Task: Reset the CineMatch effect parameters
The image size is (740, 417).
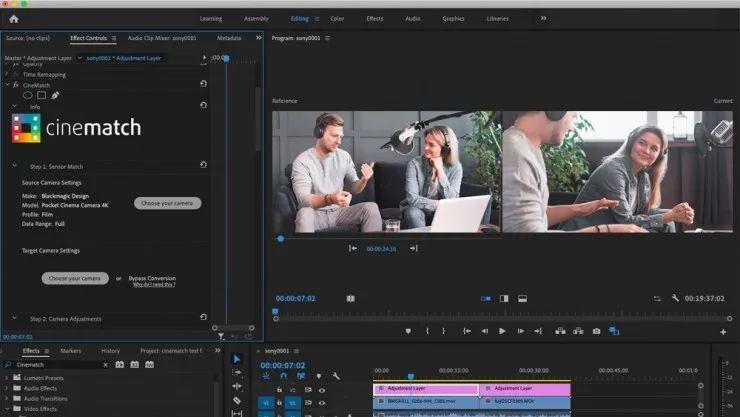Action: pyautogui.click(x=204, y=84)
